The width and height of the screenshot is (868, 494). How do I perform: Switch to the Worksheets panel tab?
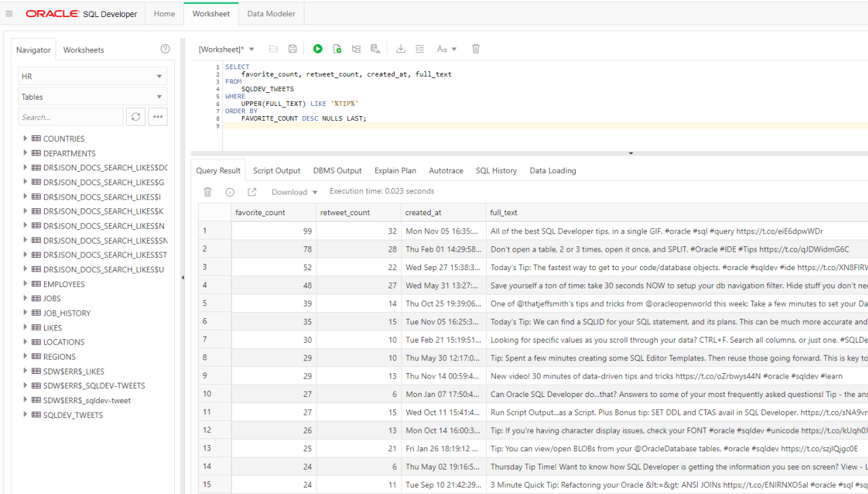pyautogui.click(x=83, y=50)
